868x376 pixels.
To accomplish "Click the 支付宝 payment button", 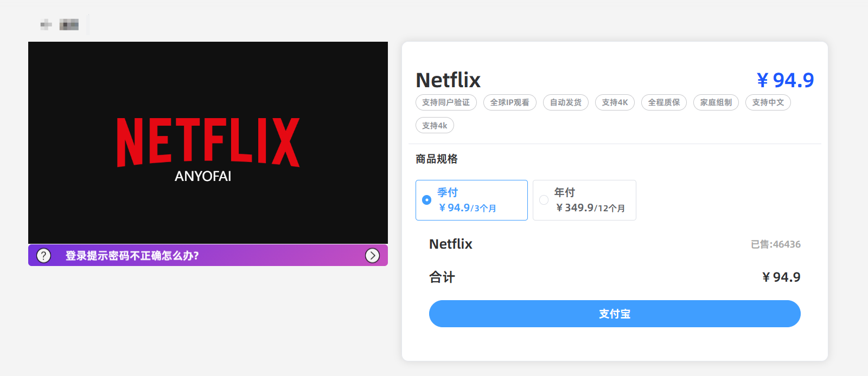I will click(x=615, y=314).
